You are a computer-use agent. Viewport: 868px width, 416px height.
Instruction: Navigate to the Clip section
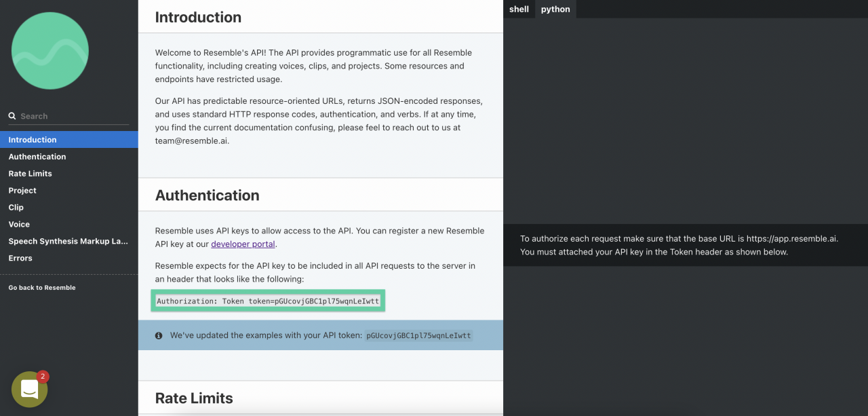pyautogui.click(x=16, y=207)
